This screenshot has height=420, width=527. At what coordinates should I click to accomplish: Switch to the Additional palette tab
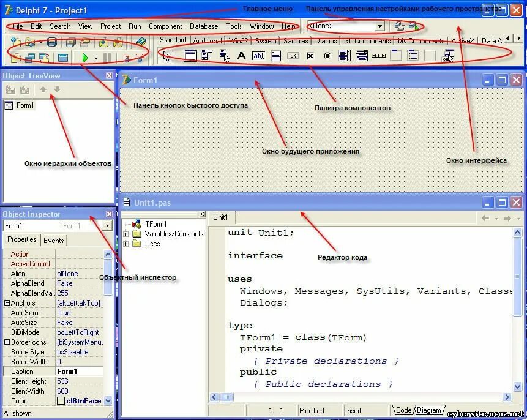(207, 40)
